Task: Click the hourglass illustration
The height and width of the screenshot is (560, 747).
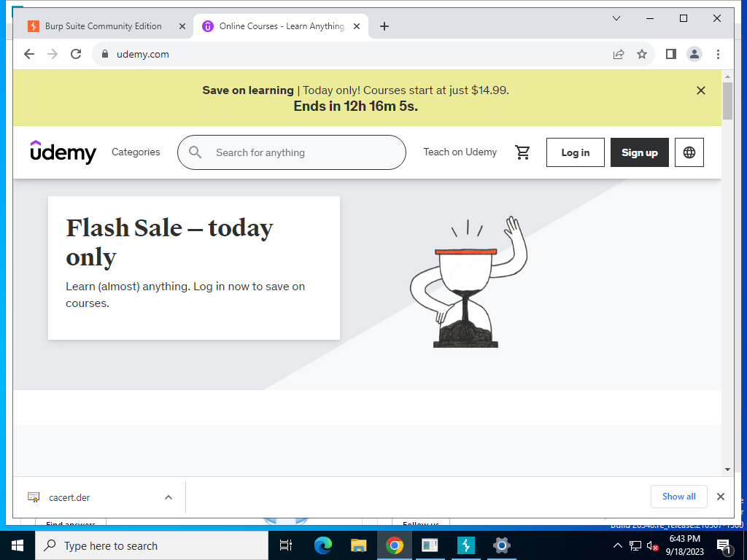Action: click(469, 282)
